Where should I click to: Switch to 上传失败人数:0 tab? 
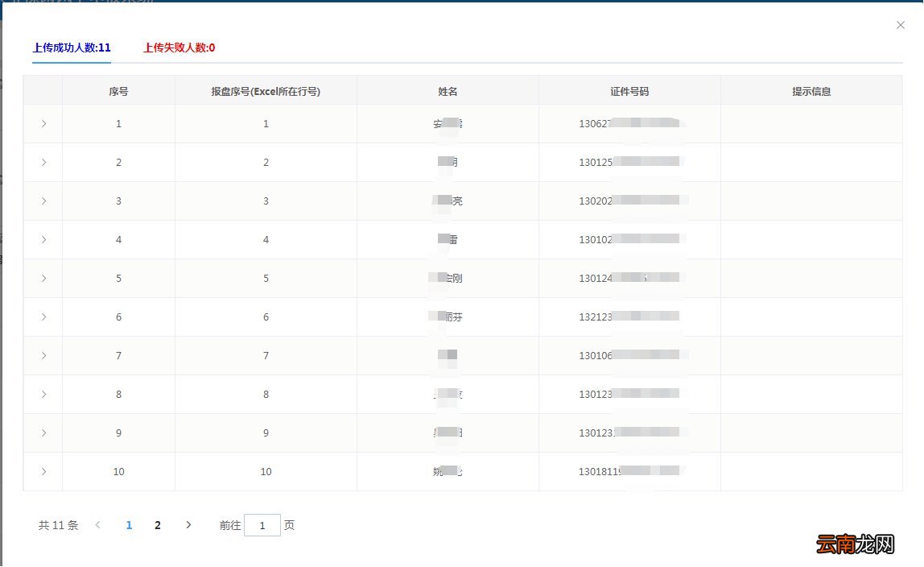click(x=179, y=48)
